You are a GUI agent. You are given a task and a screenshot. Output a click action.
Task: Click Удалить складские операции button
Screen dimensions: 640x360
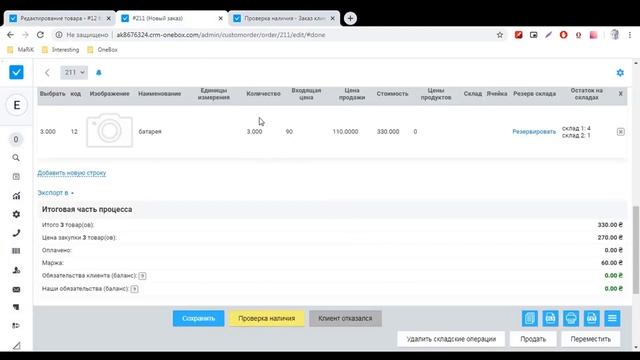click(x=451, y=339)
